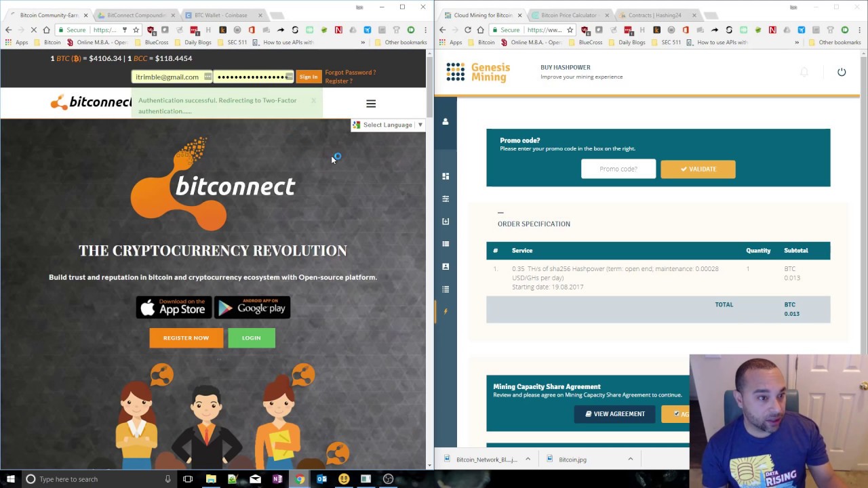Bookmark page with star in left Chrome window
This screenshot has width=868, height=488.
(136, 30)
